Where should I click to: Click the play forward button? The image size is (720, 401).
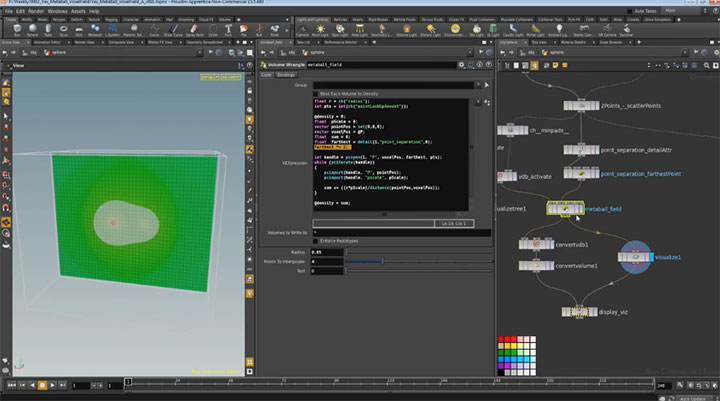coord(52,385)
